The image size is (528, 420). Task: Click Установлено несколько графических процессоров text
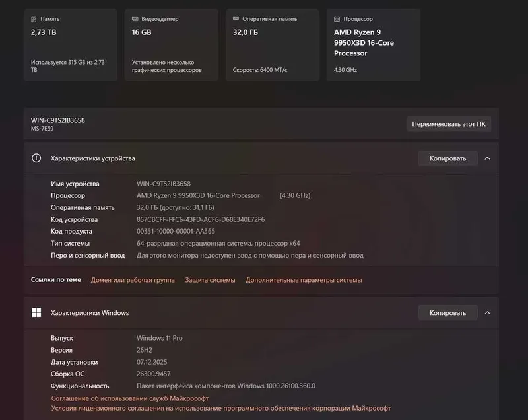coord(167,66)
